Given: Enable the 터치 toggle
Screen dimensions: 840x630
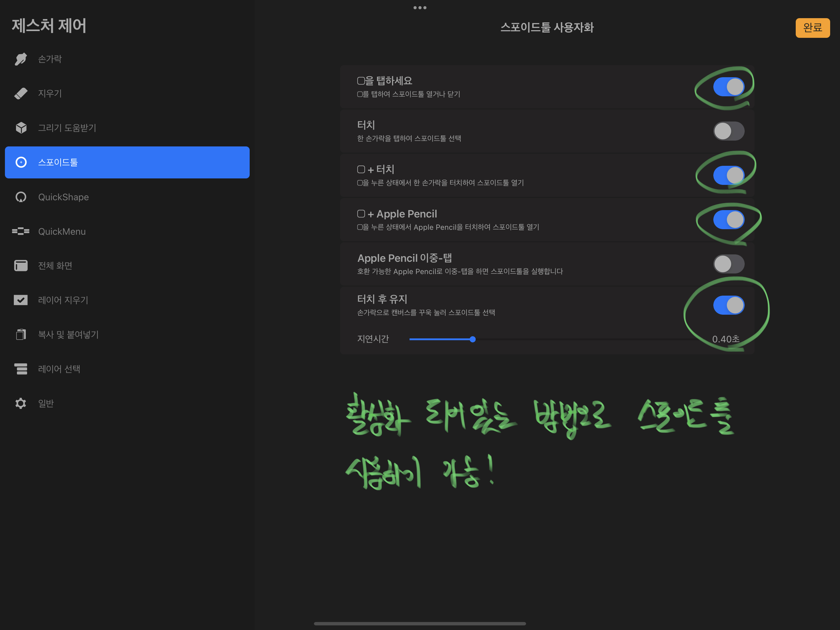Looking at the screenshot, I should tap(728, 131).
